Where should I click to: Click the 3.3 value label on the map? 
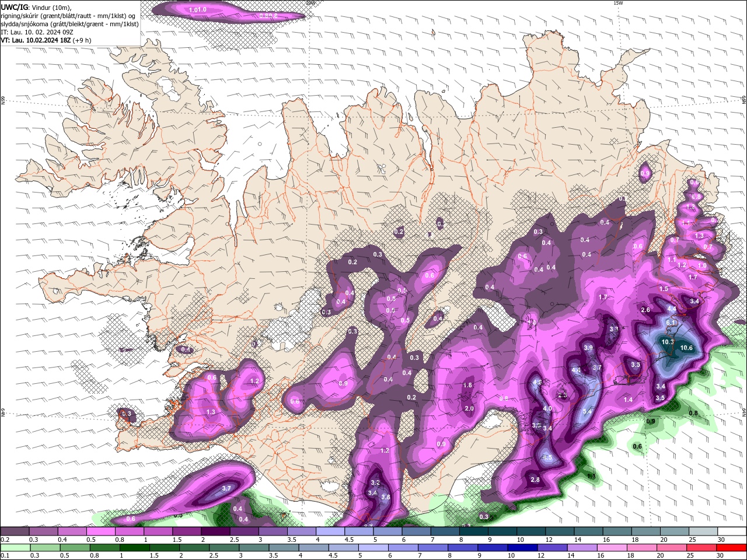click(x=614, y=329)
